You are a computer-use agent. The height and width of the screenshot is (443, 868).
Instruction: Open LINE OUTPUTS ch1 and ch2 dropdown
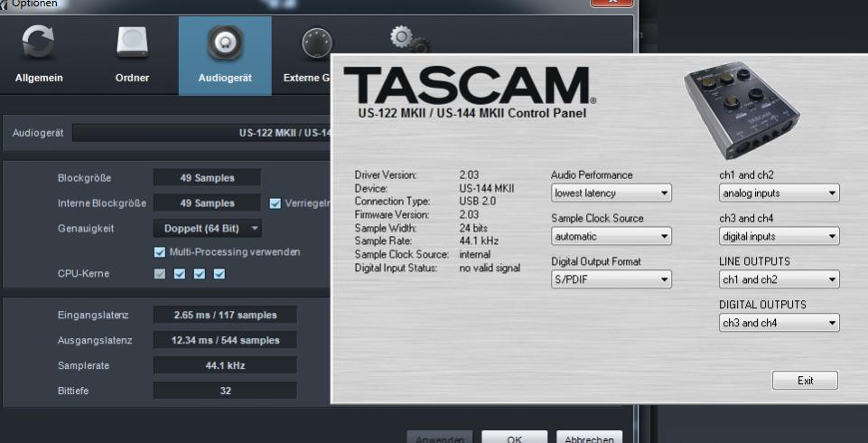pyautogui.click(x=779, y=279)
